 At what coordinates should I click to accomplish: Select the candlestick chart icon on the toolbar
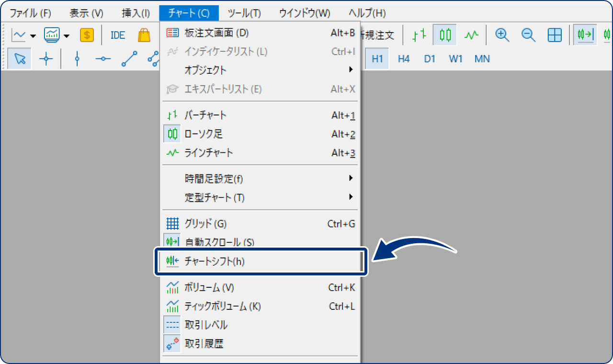(x=444, y=34)
